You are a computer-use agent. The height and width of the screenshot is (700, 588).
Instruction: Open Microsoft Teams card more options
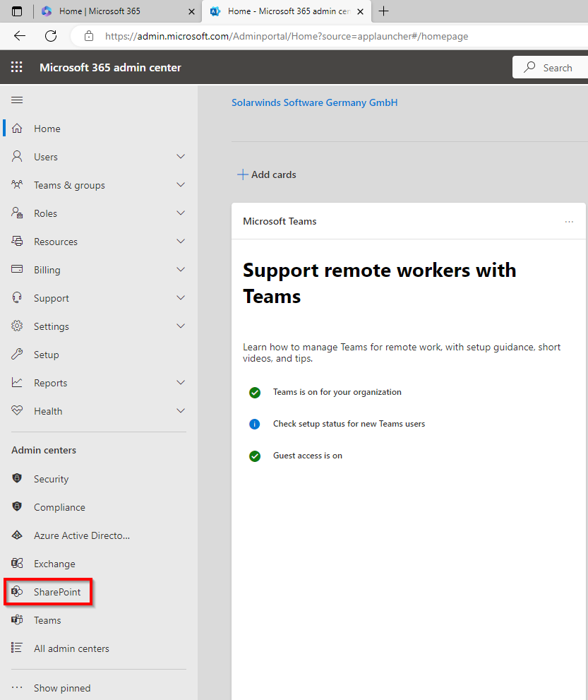pyautogui.click(x=569, y=222)
